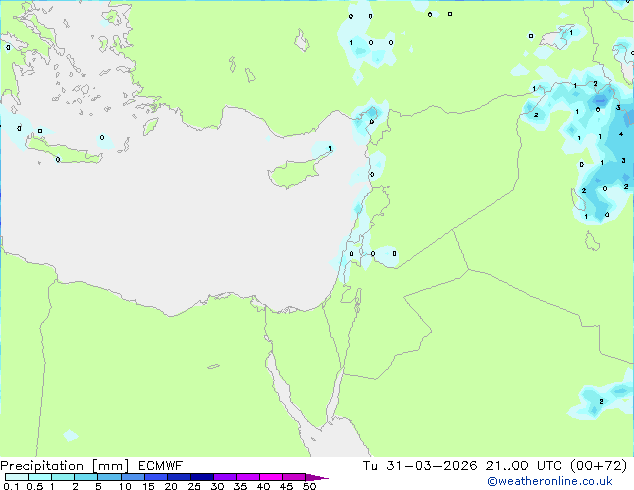This screenshot has height=490, width=634.
Task: Select the purple swatch between 30 and 35
Action: point(225,477)
